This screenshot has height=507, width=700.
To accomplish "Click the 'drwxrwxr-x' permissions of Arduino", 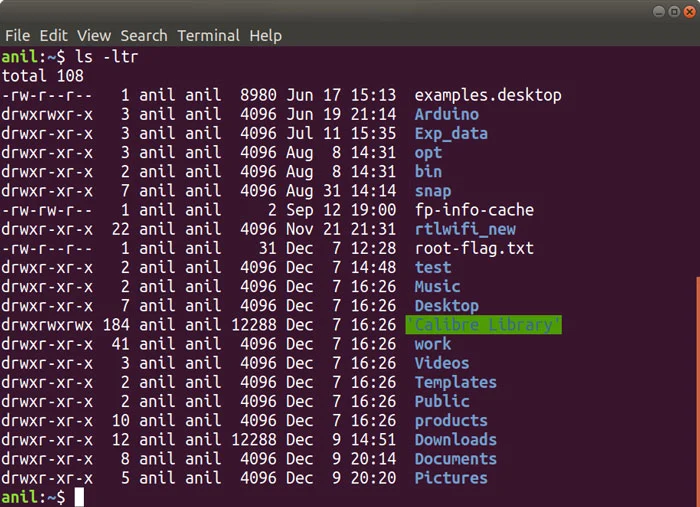I will pyautogui.click(x=47, y=114).
